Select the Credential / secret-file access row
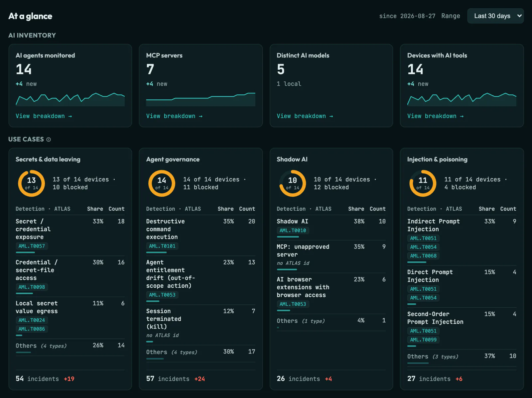 coord(70,276)
